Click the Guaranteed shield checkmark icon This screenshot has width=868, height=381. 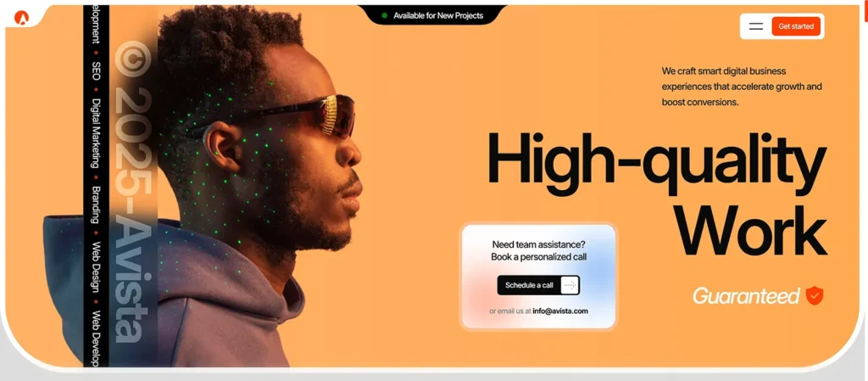point(815,295)
